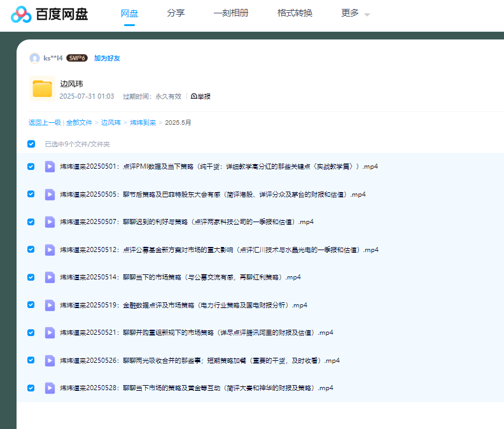Click video icon for 炜炜道来20250528 file
504x429 pixels.
tap(50, 388)
